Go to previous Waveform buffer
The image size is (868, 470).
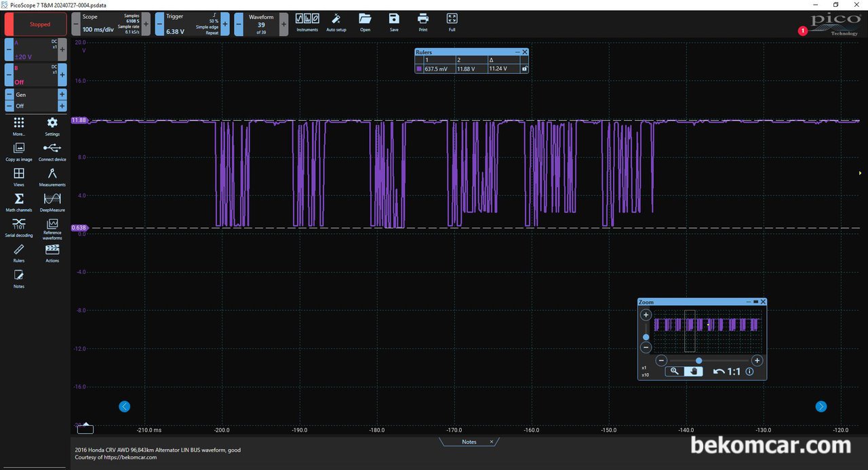point(239,24)
